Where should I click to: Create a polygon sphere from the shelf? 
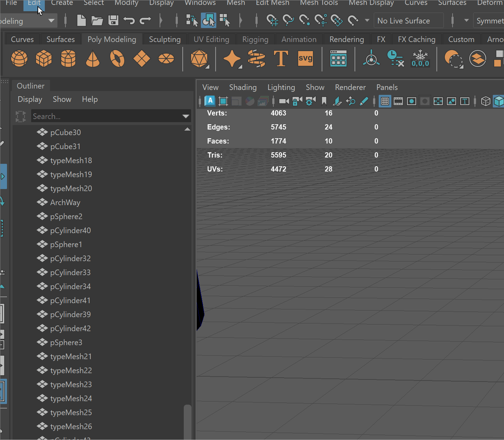[x=19, y=58]
